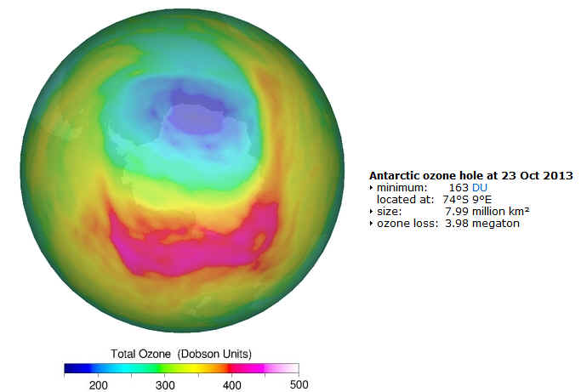Click the Total Ozone (Dobson Units) label
This screenshot has height=392, width=581.
(x=181, y=354)
